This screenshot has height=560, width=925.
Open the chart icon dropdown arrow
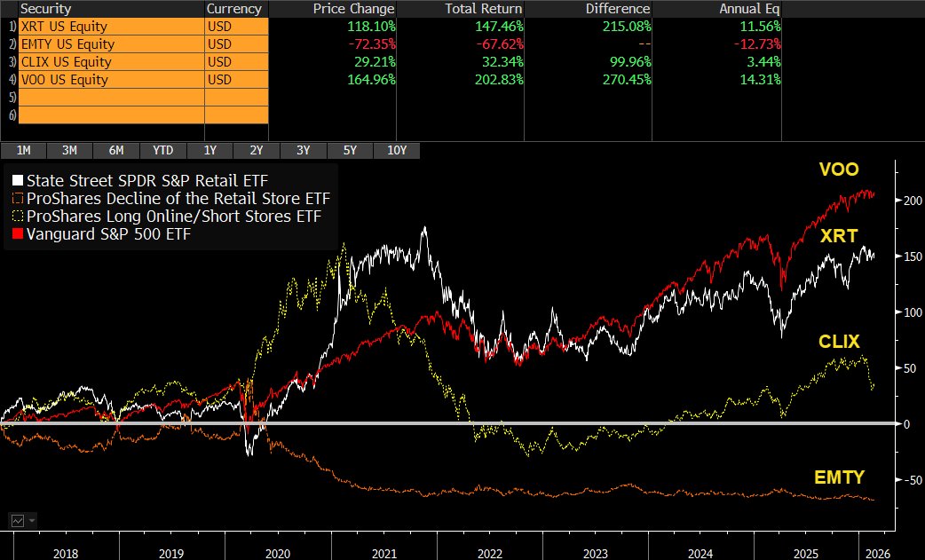click(x=32, y=520)
